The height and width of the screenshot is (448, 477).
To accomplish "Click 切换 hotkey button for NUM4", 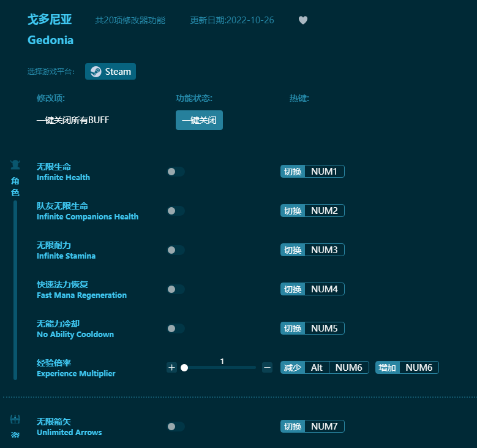I will click(x=293, y=289).
